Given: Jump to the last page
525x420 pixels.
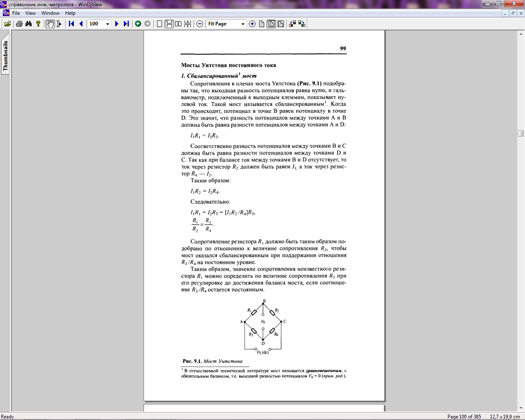Looking at the screenshot, I should [126, 24].
